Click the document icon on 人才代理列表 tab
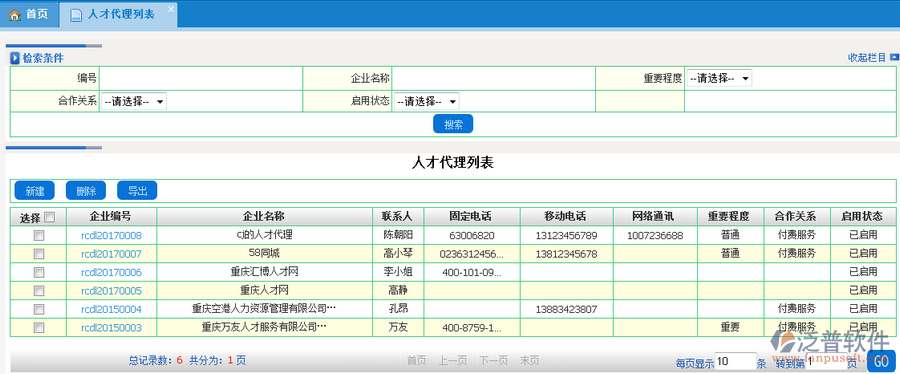900x374 pixels. 75,15
